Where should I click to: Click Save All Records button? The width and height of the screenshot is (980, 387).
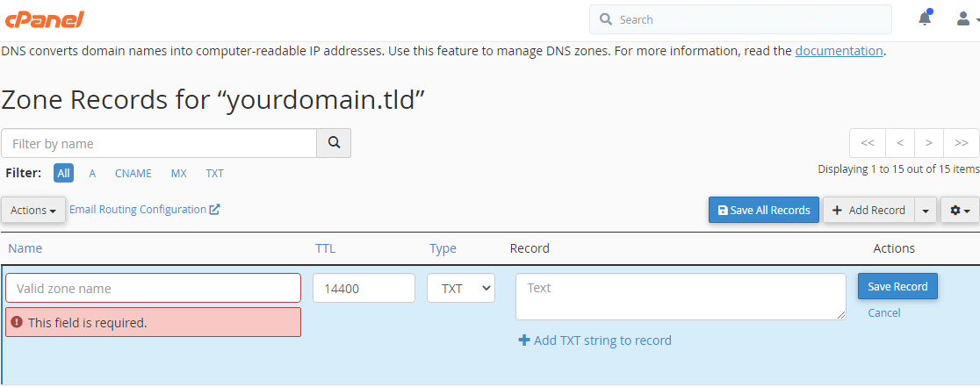(x=763, y=211)
